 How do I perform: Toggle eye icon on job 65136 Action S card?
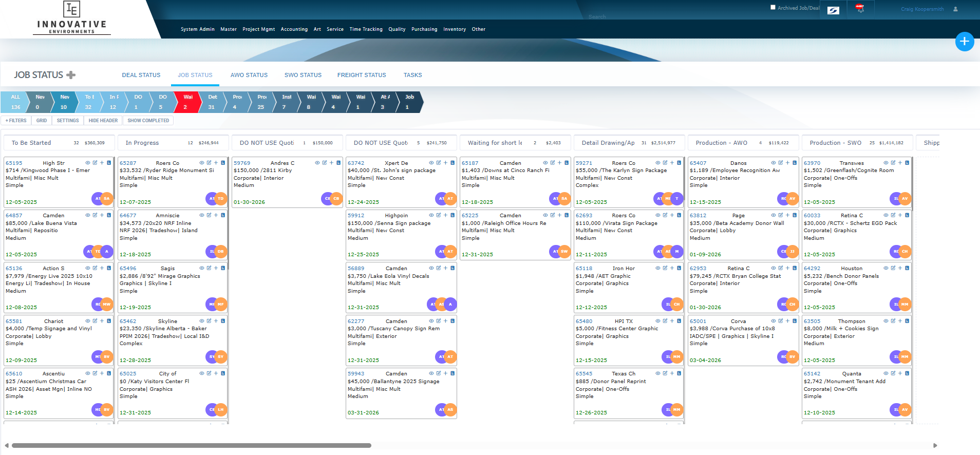point(88,268)
